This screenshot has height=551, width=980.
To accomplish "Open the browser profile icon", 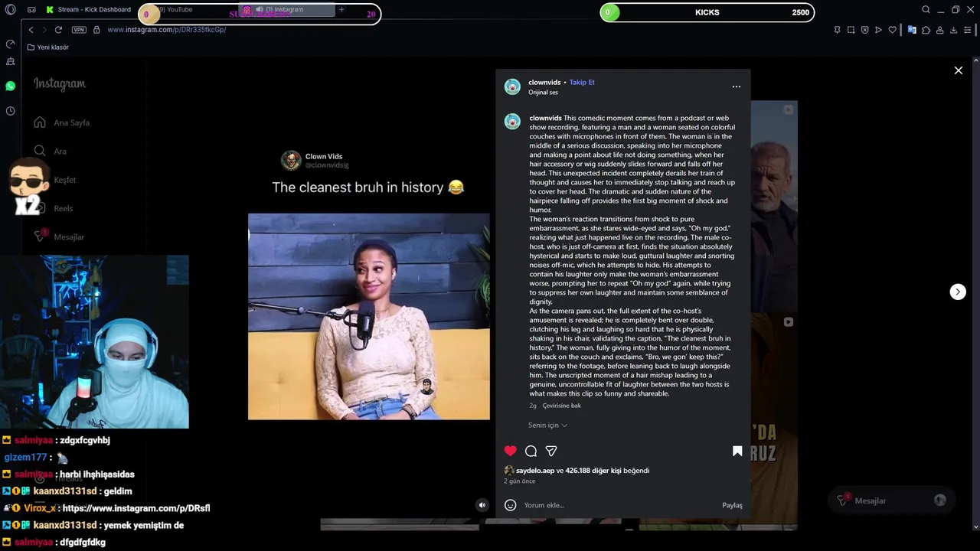I will tap(939, 30).
